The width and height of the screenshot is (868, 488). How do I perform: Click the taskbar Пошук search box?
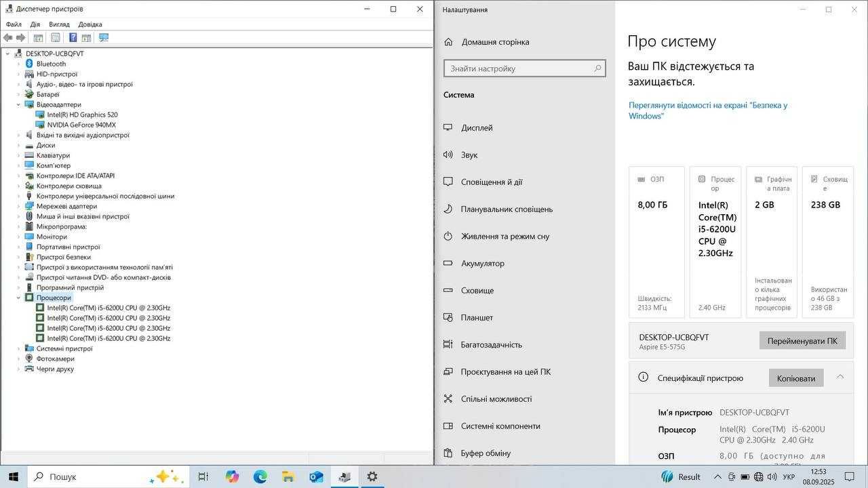107,476
